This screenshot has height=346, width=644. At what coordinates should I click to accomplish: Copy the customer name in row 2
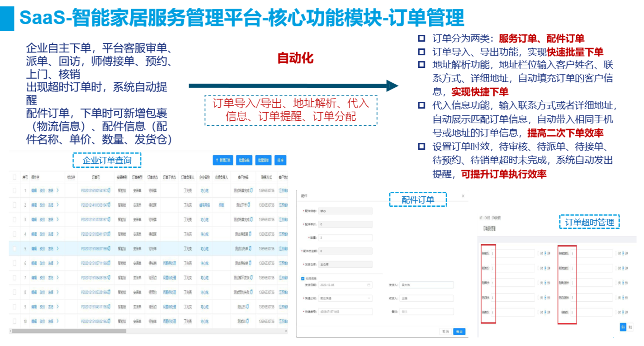[x=249, y=205]
